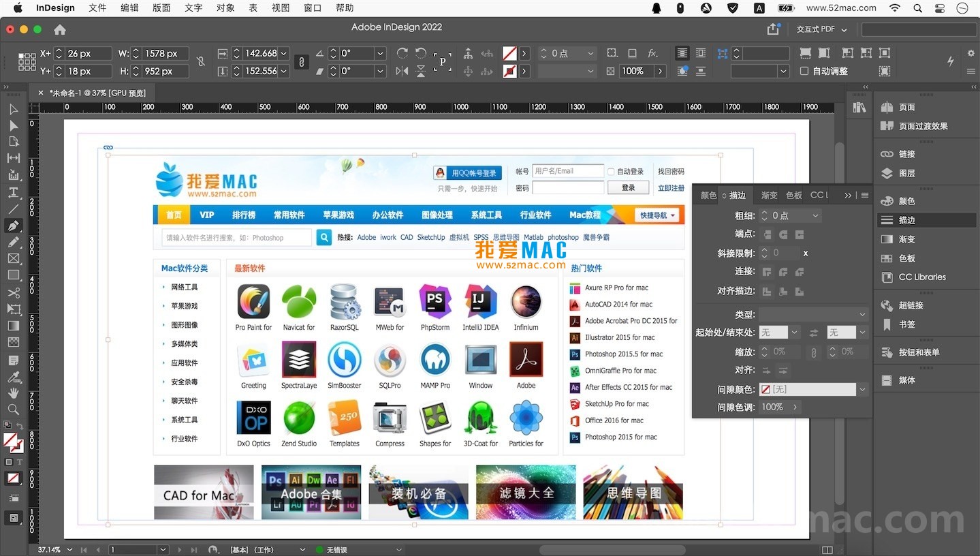Viewport: 980px width, 556px height.
Task: Open the 书签 panel in dock
Action: (x=907, y=324)
